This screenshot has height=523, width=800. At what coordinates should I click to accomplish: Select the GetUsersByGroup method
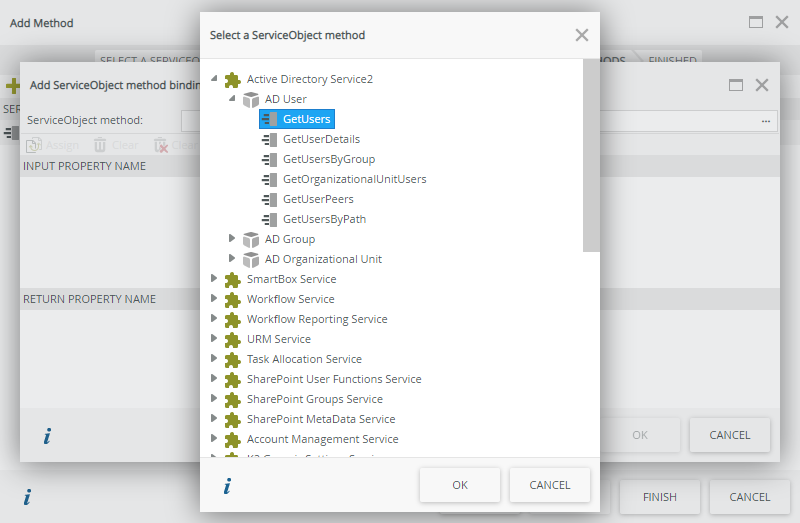pos(328,159)
